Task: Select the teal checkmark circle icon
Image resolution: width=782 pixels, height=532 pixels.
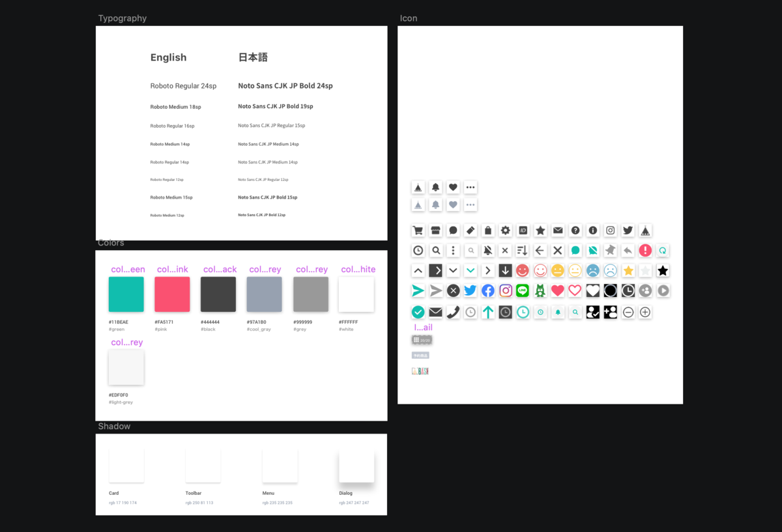Action: click(418, 312)
